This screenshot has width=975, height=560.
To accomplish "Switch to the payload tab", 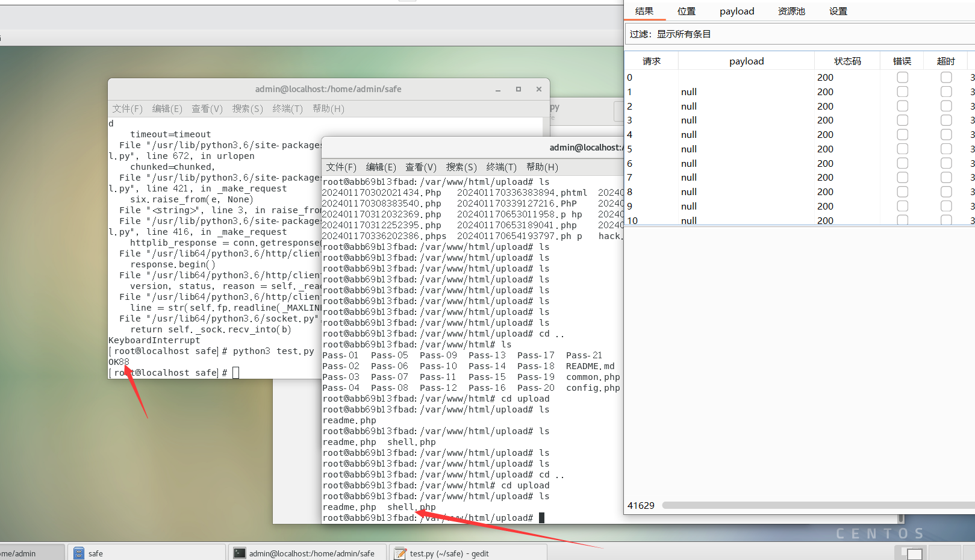I will 737,11.
